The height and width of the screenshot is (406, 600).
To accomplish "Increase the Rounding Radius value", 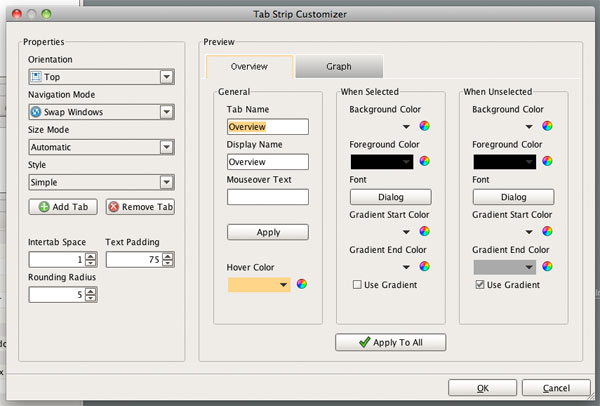I will click(91, 292).
